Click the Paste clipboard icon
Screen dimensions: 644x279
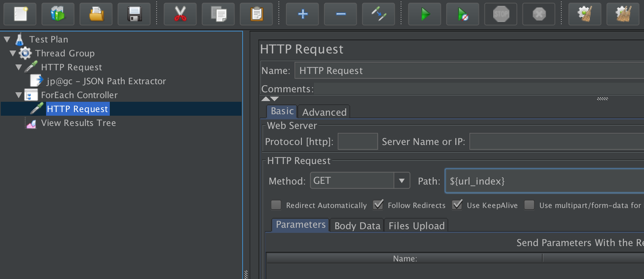tap(256, 14)
